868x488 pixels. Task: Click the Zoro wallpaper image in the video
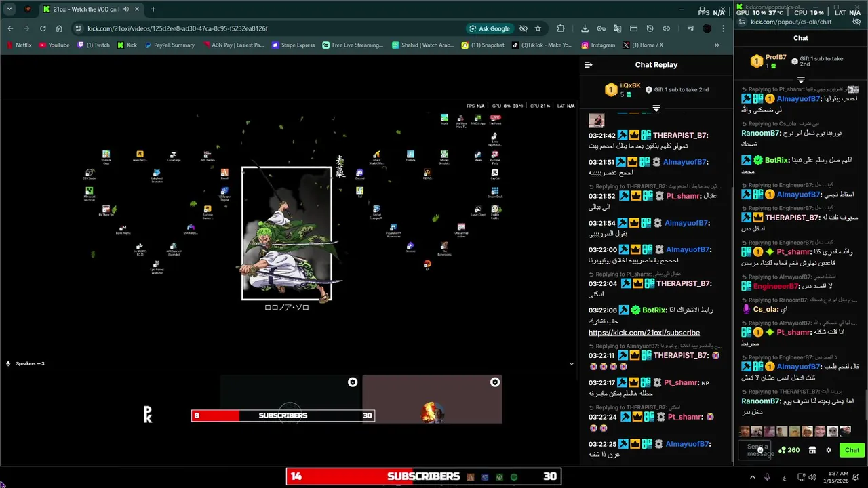[287, 233]
